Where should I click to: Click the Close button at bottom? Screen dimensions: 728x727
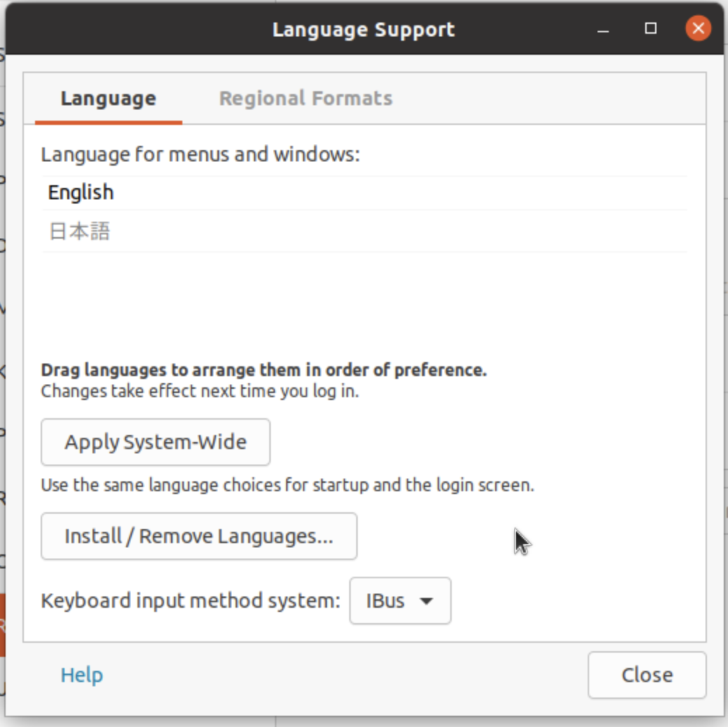647,675
